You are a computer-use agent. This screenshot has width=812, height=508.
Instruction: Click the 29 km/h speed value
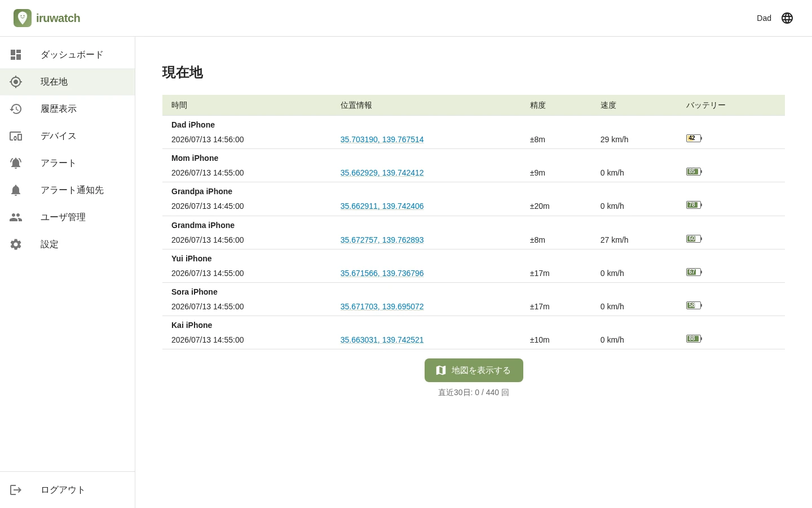coord(615,139)
